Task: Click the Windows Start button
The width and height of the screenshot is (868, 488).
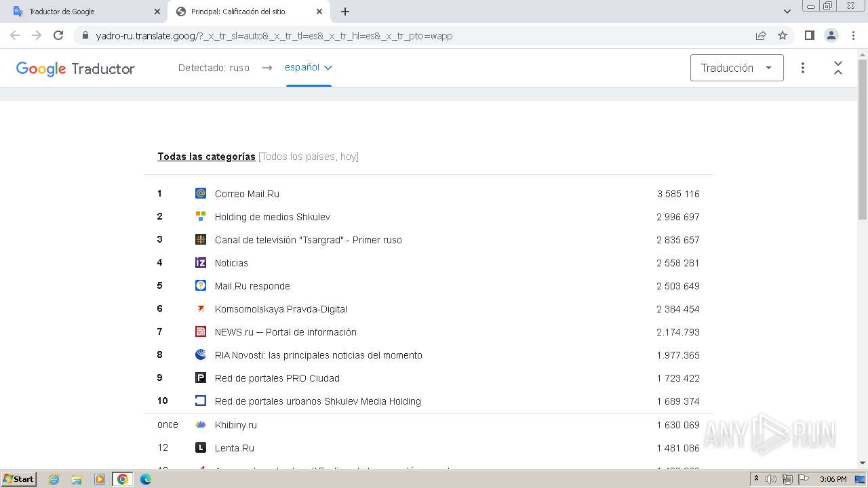Action: (x=19, y=479)
